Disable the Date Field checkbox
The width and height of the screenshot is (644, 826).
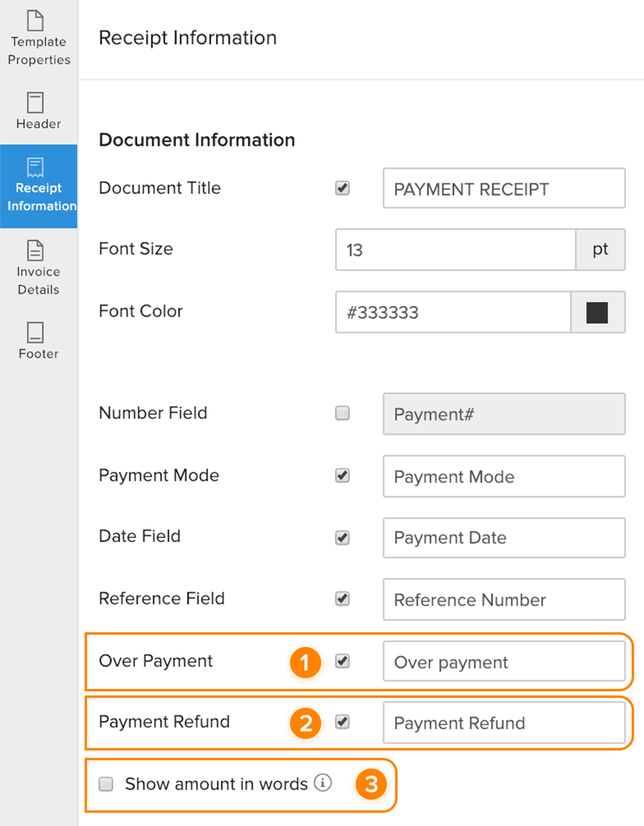click(x=342, y=537)
